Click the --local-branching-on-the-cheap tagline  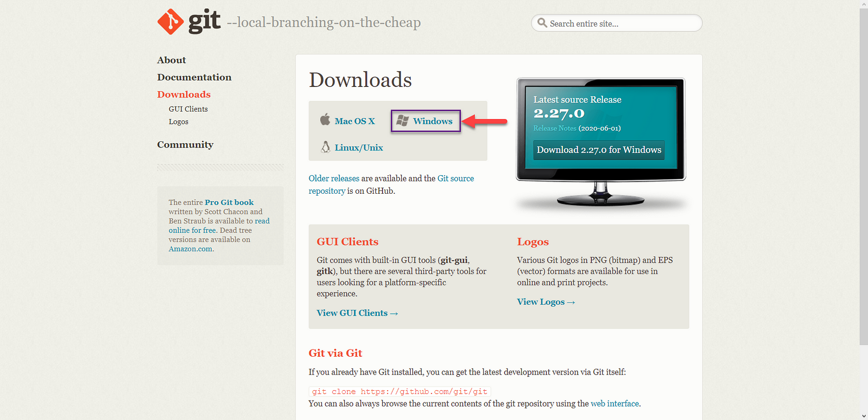coord(324,22)
